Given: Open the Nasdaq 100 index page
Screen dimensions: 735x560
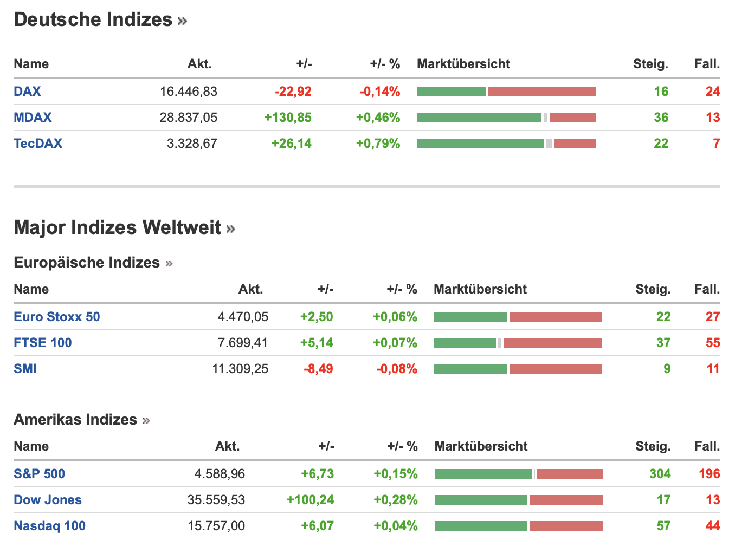Looking at the screenshot, I should 50,526.
